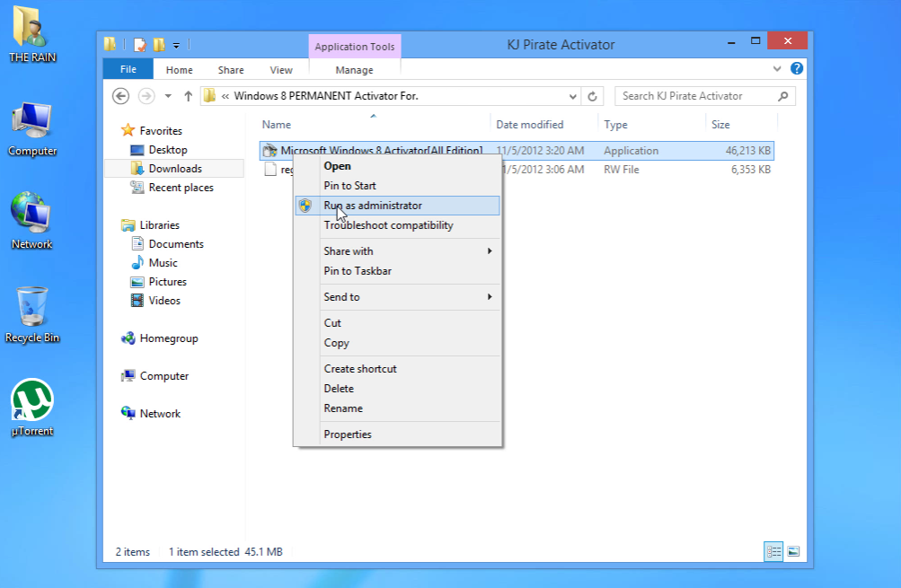Viewport: 901px width, 588px height.
Task: Click the address bar path text
Action: tap(326, 96)
